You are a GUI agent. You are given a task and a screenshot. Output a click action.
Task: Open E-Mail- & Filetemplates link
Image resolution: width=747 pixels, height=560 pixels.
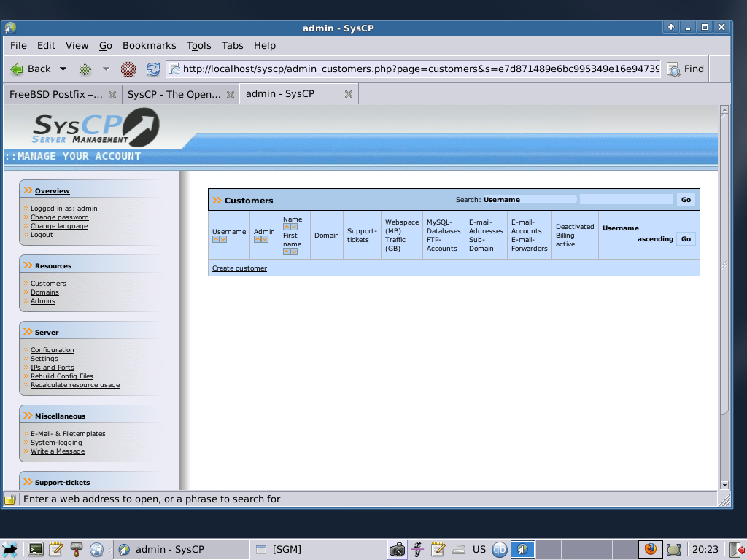(x=68, y=434)
